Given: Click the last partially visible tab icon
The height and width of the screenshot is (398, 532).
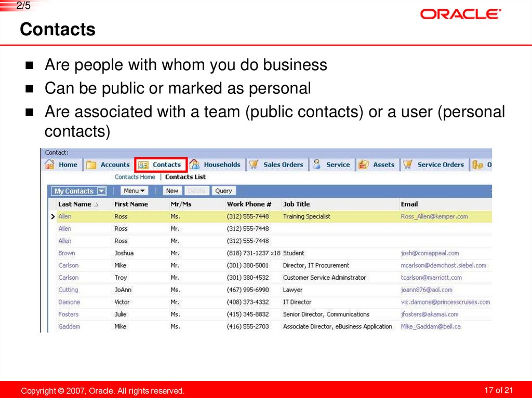Looking at the screenshot, I should pos(477,165).
